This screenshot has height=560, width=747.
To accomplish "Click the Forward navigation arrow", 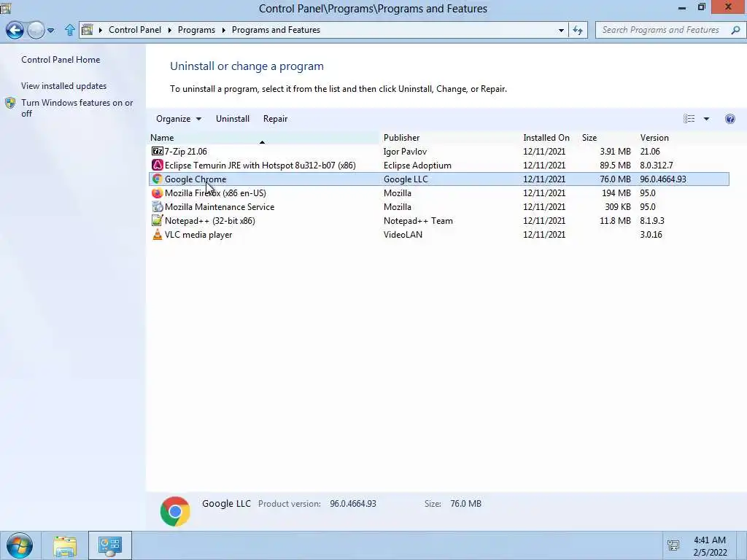I will point(36,30).
